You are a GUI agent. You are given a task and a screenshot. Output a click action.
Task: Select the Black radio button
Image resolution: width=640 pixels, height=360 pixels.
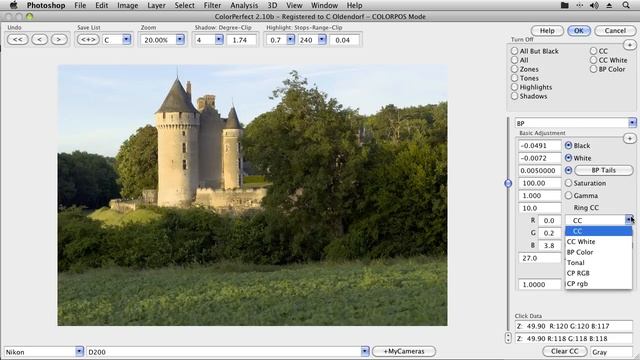click(x=568, y=145)
